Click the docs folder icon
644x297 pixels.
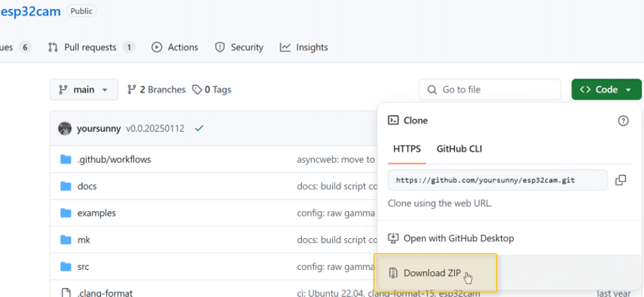tap(66, 186)
